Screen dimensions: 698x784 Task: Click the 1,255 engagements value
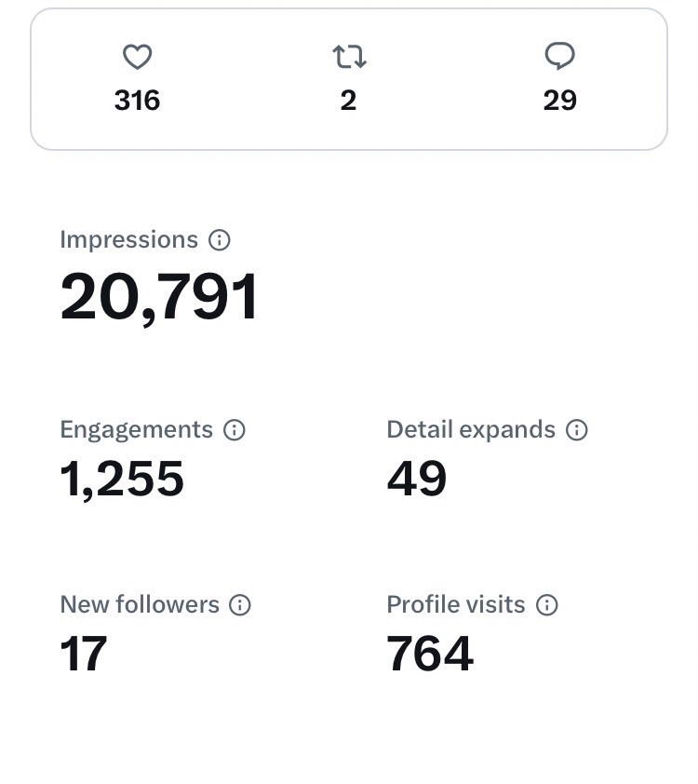click(x=122, y=479)
